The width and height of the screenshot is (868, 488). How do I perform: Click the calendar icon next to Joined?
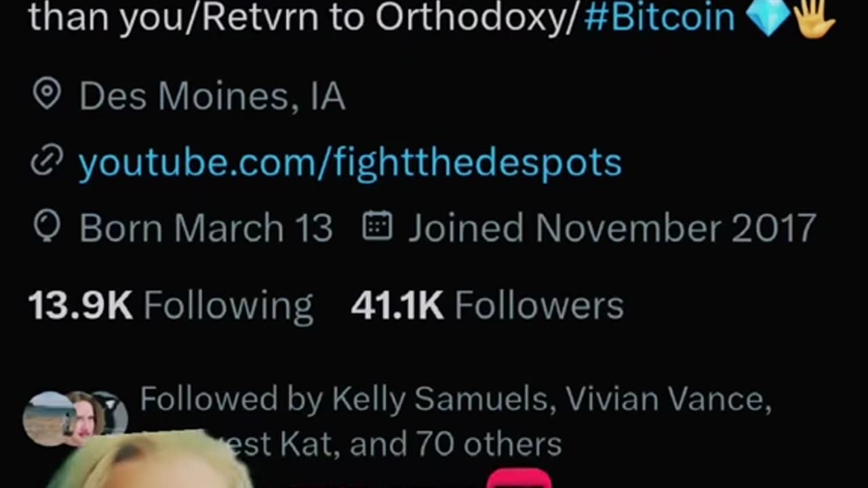tap(377, 226)
